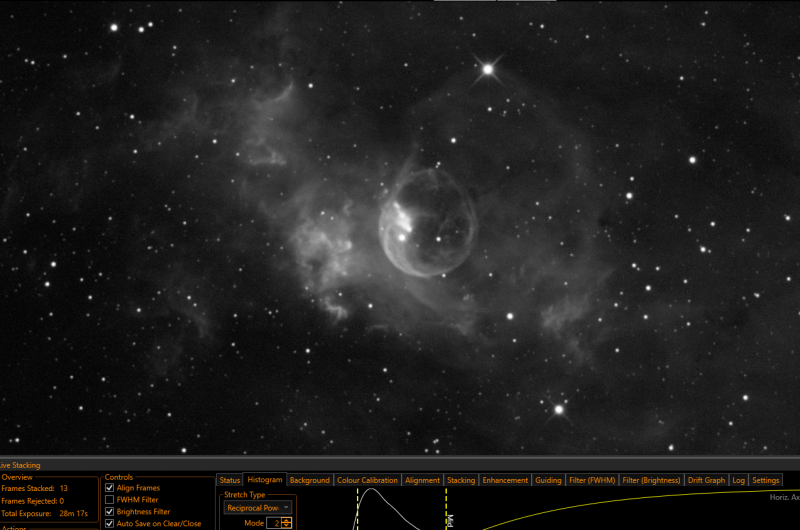Open the Stacking tab

[461, 480]
